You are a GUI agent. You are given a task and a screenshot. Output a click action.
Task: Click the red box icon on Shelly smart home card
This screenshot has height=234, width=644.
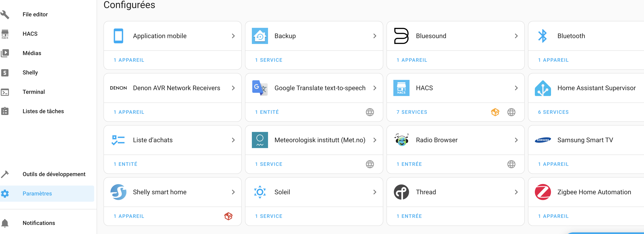228,216
